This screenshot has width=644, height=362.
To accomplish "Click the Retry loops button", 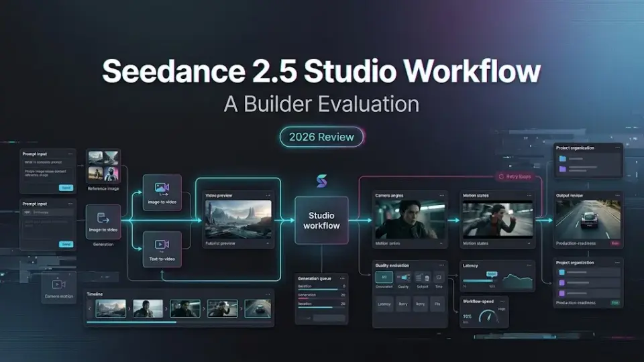I will point(515,176).
